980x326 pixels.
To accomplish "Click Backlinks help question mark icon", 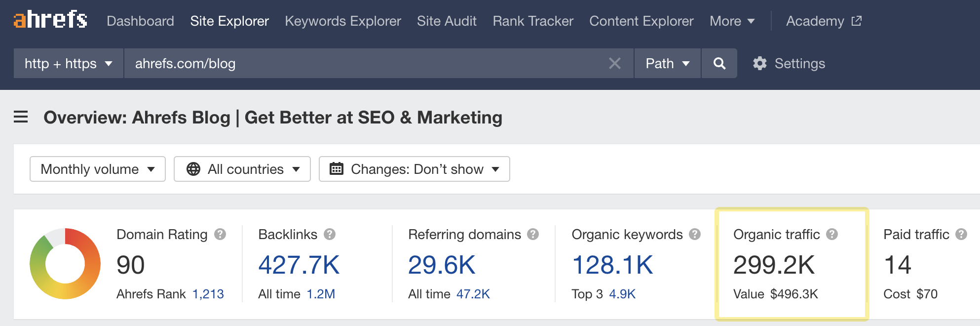I will [x=330, y=234].
